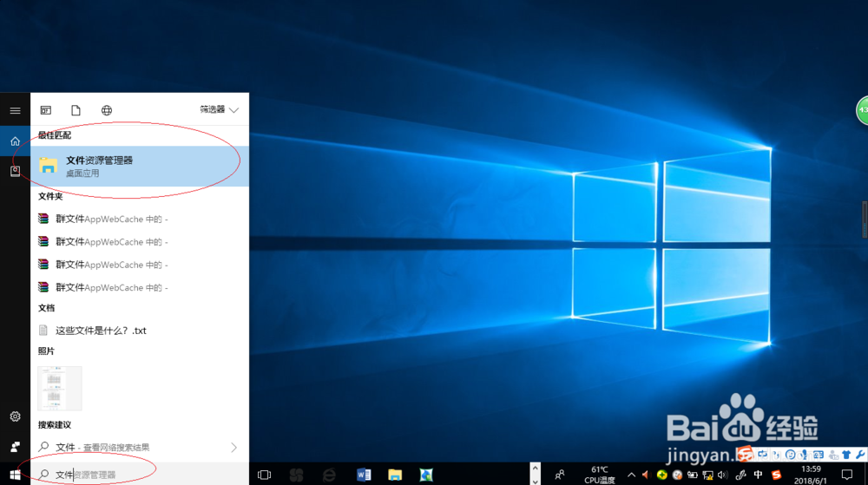The image size is (868, 485).
Task: Click the Sogou S icon in system tray
Action: (777, 475)
